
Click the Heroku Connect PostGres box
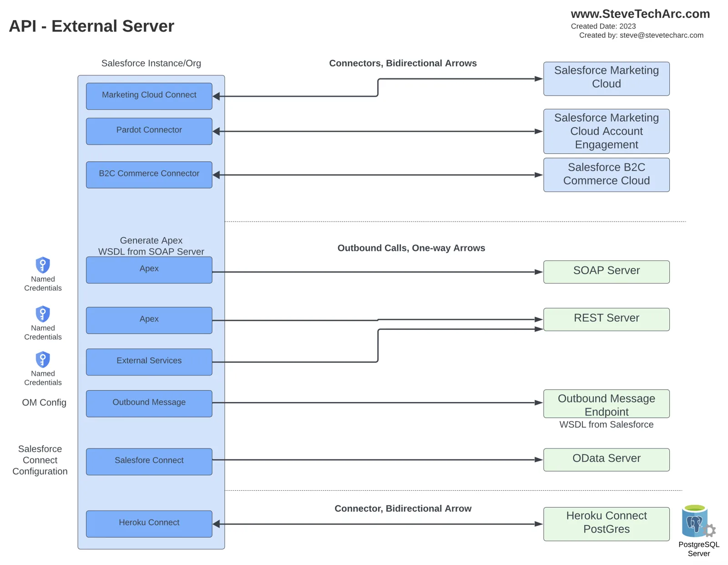pos(607,524)
